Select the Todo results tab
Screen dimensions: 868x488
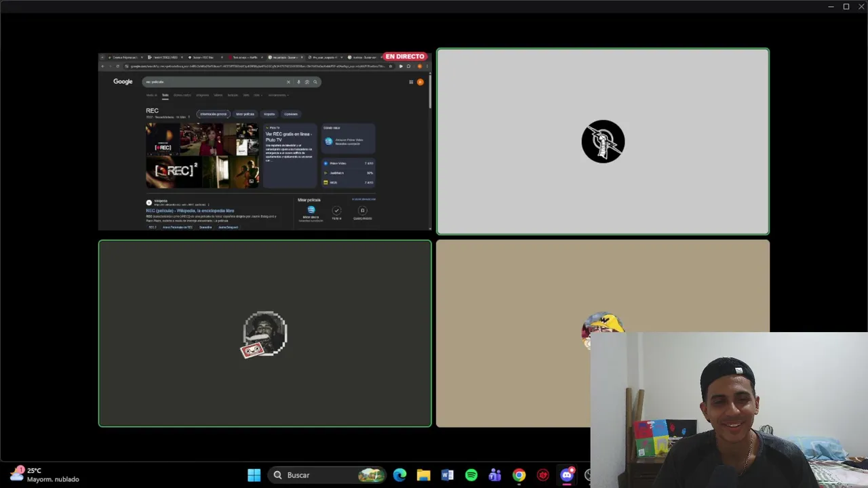[165, 95]
